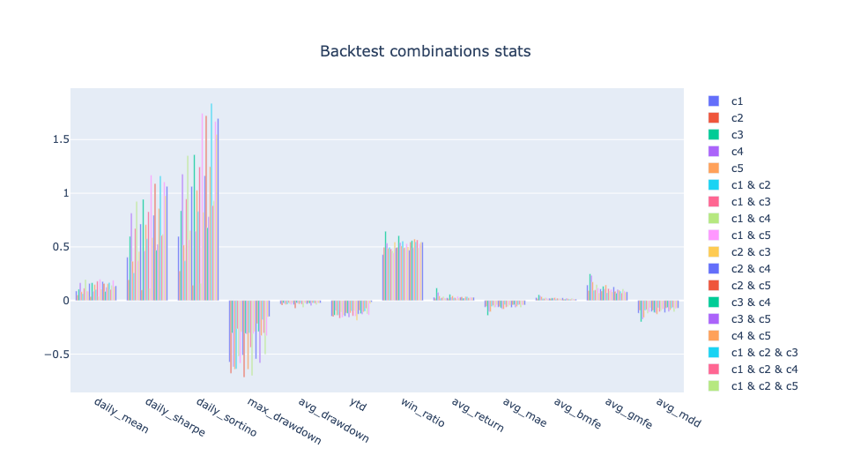Toggle the 'c2 & c5' legend item
Viewport: 868px width, 463px height.
point(749,286)
